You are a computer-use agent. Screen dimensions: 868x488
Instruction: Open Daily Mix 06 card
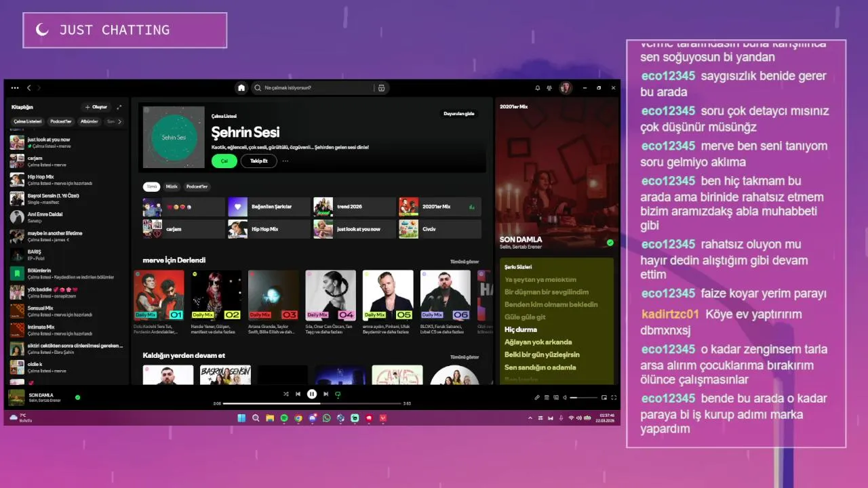coord(446,302)
